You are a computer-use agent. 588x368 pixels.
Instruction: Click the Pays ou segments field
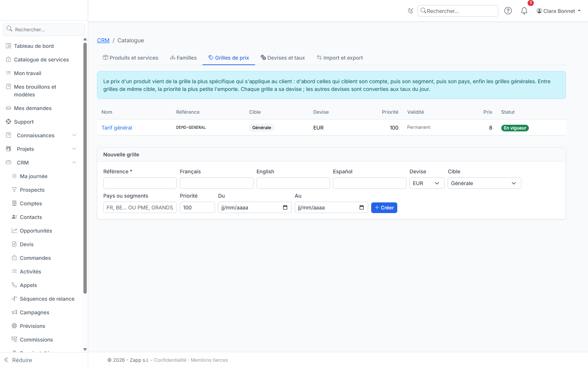[140, 208]
